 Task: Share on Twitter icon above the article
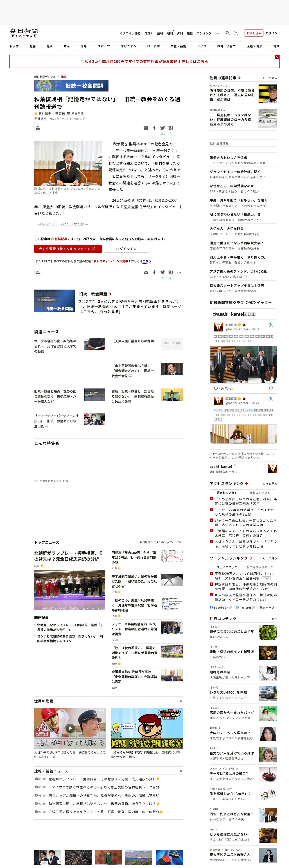pos(163,128)
